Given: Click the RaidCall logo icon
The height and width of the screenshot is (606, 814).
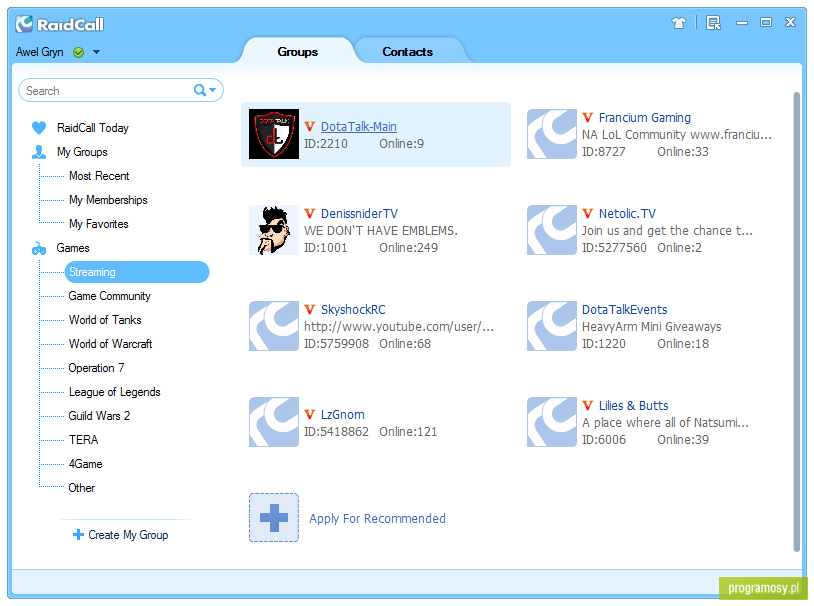Looking at the screenshot, I should pos(24,24).
